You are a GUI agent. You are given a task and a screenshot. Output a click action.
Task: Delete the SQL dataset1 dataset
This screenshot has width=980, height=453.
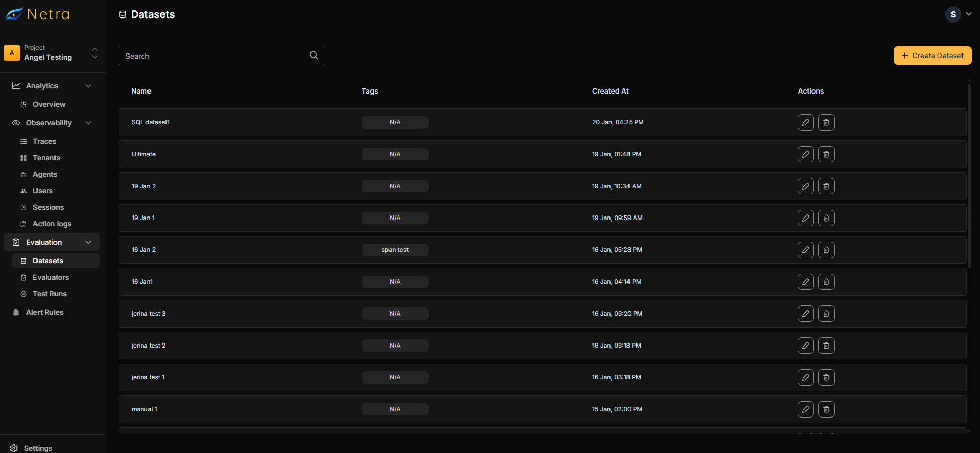[826, 122]
